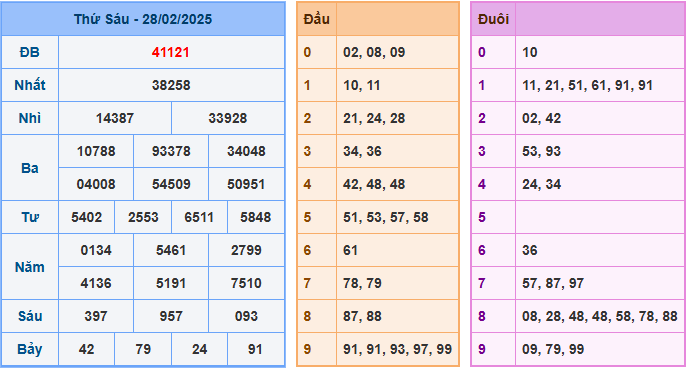Select Bảy prize number 91
688x369 pixels.
255,349
